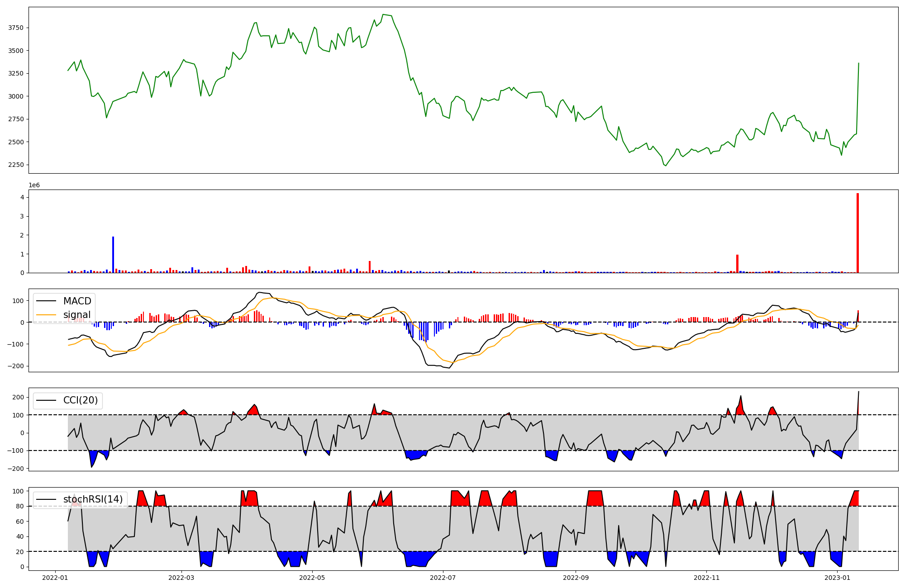Image resolution: width=905 pixels, height=588 pixels.
Task: Click the 2250 price axis tick label
Action: click(16, 165)
